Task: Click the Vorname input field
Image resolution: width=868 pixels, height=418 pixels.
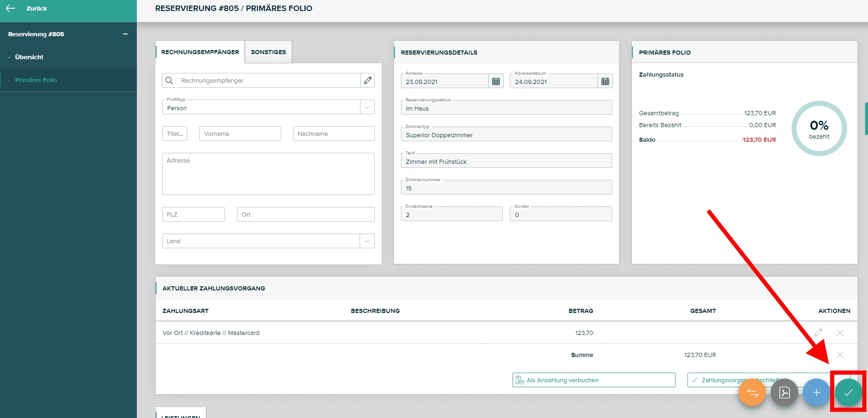Action: (240, 134)
